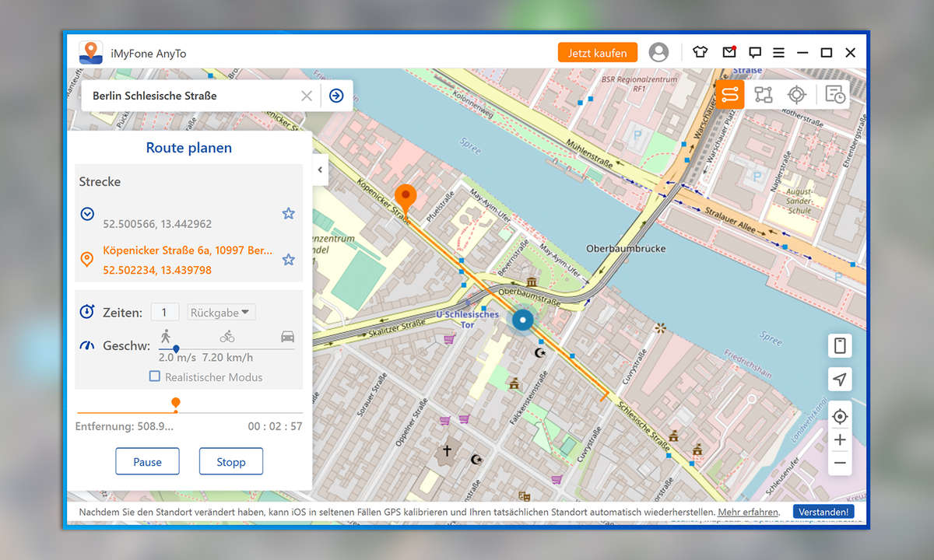Click the U Schlesisches Tor station label
Image resolution: width=934 pixels, height=560 pixels.
click(x=467, y=320)
